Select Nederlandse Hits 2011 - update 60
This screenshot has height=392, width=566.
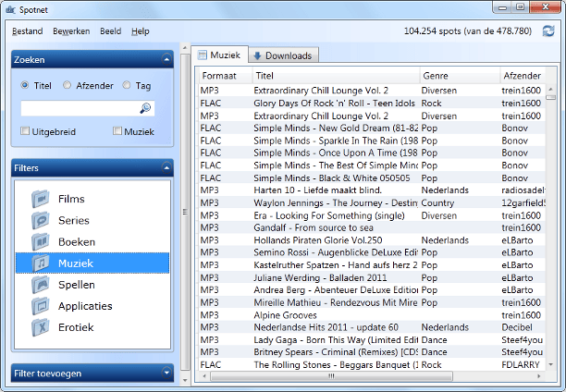[x=372, y=327]
